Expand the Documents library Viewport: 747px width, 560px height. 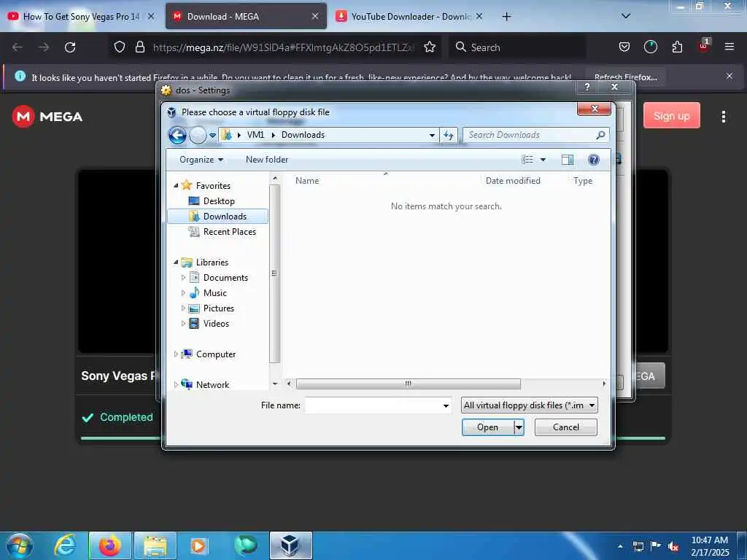(x=183, y=278)
